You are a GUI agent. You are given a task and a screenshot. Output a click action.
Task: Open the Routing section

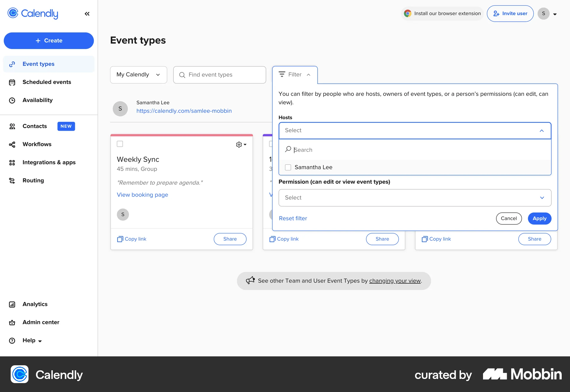coord(33,180)
